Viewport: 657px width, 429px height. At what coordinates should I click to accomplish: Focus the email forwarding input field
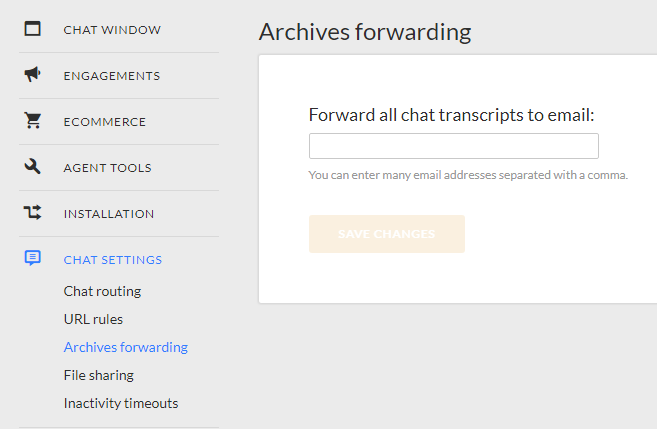point(453,146)
